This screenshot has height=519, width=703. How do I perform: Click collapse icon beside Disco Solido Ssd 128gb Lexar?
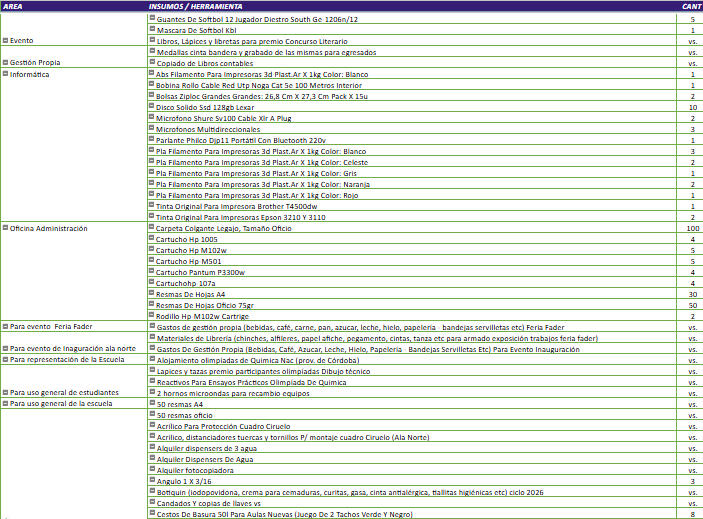pos(153,107)
